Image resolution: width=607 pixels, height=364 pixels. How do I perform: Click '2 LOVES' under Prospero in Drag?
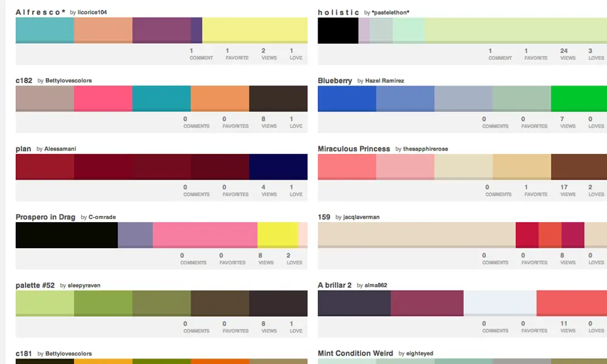pos(294,259)
